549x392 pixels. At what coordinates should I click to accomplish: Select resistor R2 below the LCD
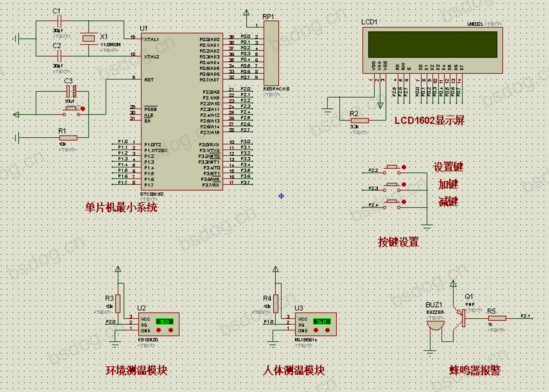(x=359, y=121)
